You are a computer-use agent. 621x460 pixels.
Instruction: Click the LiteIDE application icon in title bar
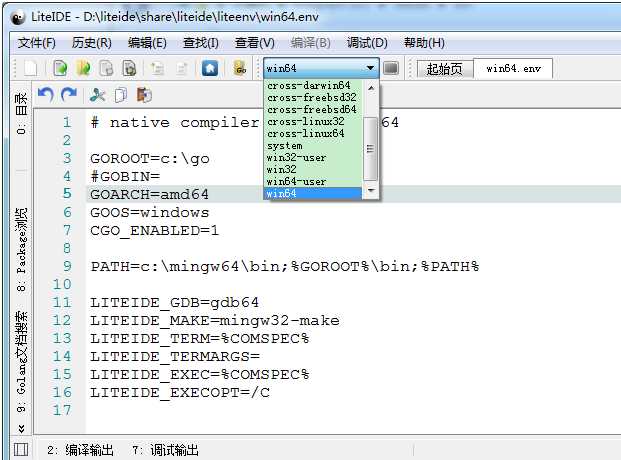point(18,17)
